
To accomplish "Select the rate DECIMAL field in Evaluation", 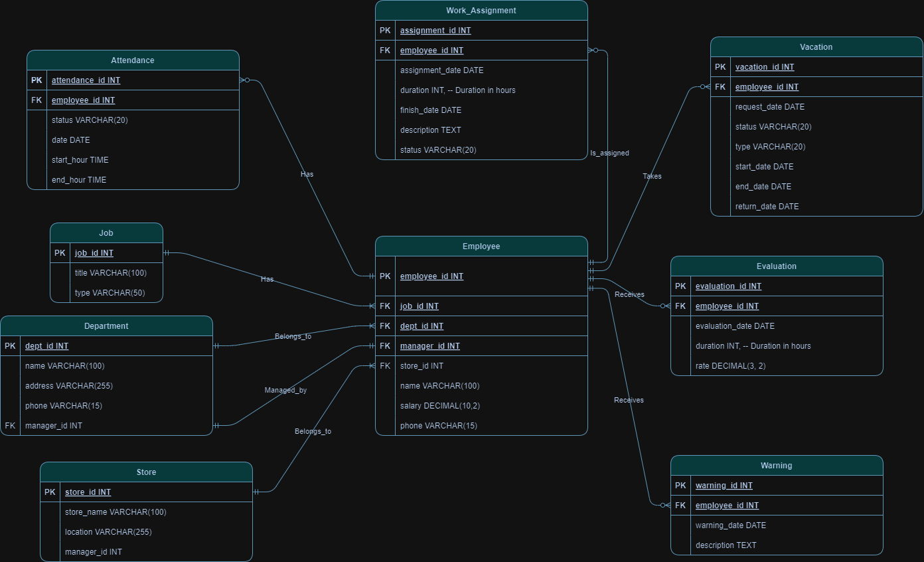I will click(x=731, y=365).
